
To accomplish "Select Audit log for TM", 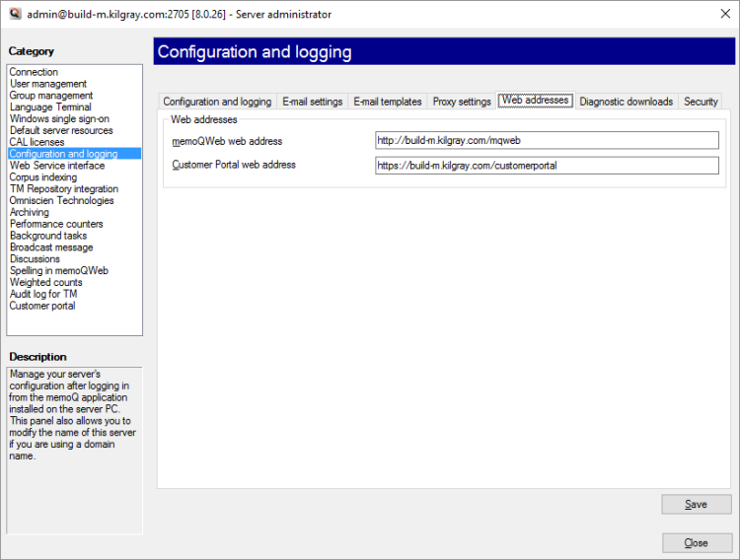I will point(43,294).
